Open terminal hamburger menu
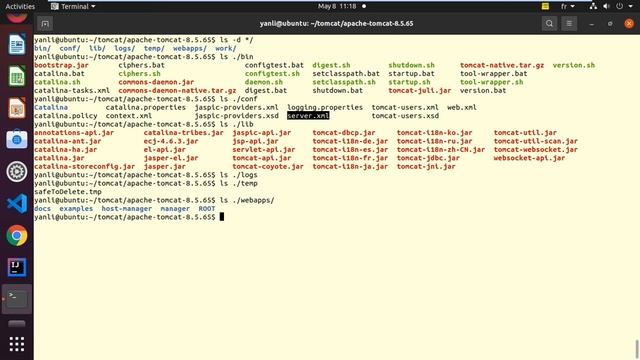The image size is (640, 360). point(569,24)
